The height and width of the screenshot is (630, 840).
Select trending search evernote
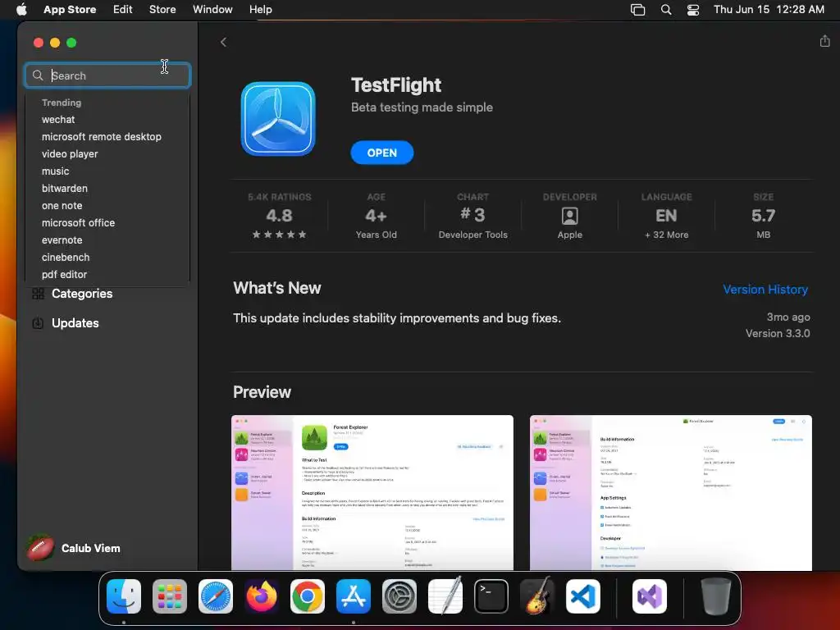pos(62,240)
